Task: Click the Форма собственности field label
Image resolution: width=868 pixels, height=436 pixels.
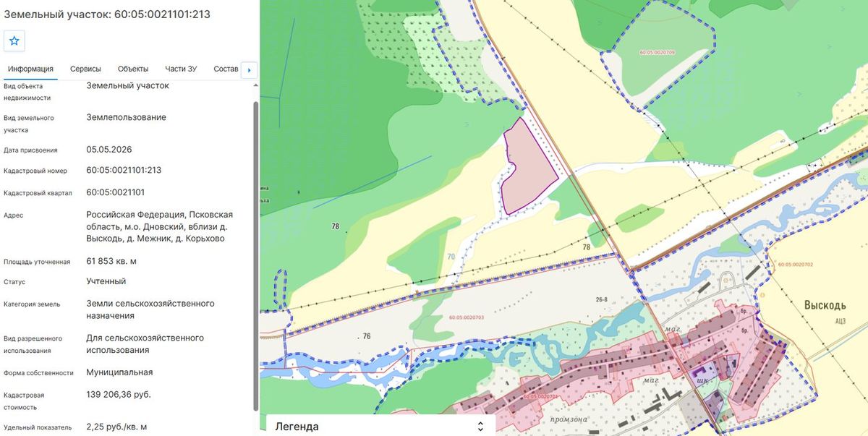Action: point(38,373)
